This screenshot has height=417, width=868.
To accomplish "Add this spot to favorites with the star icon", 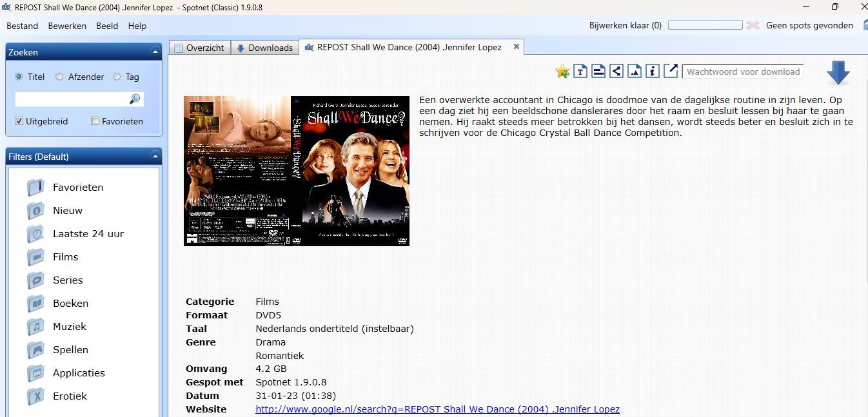I will point(562,72).
